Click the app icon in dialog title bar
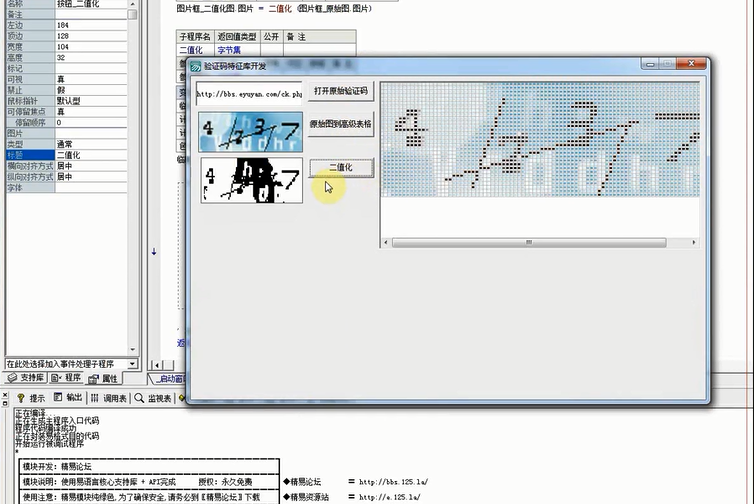 pos(196,65)
